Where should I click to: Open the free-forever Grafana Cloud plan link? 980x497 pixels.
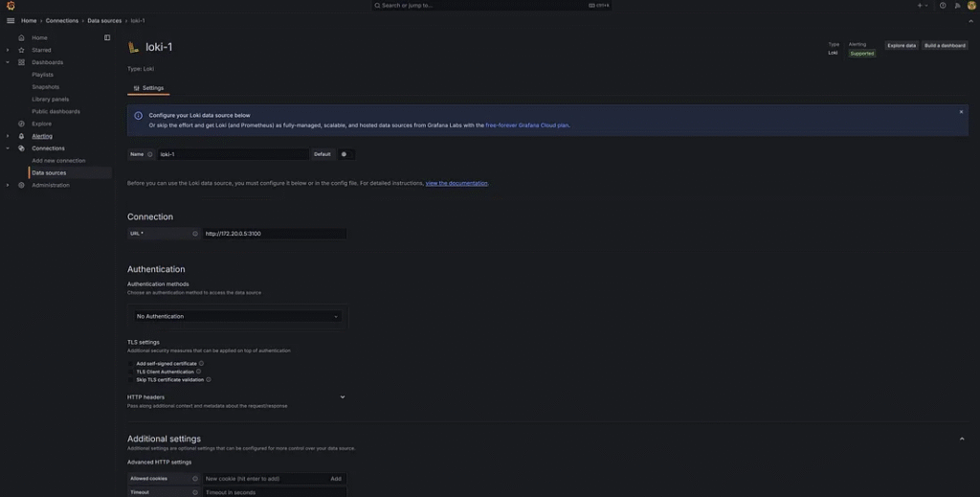(x=527, y=125)
